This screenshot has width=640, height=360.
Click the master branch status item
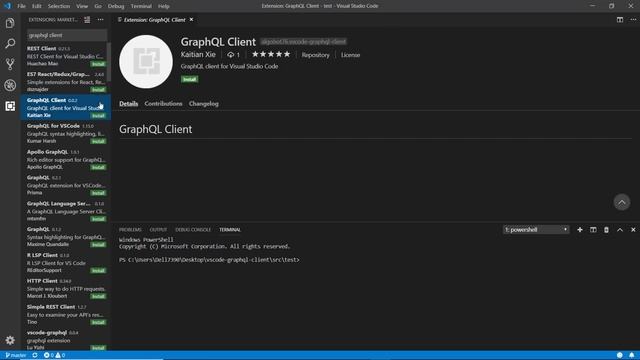16,355
